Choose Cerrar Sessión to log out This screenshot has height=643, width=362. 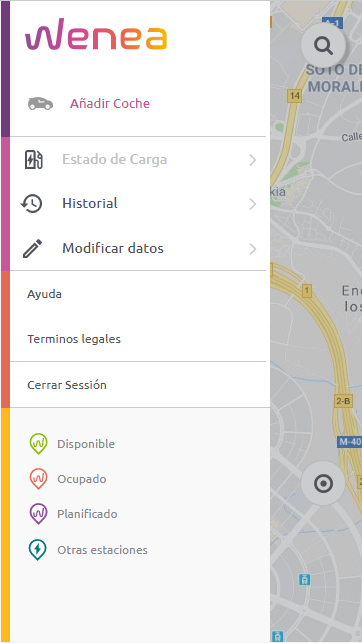click(x=67, y=385)
